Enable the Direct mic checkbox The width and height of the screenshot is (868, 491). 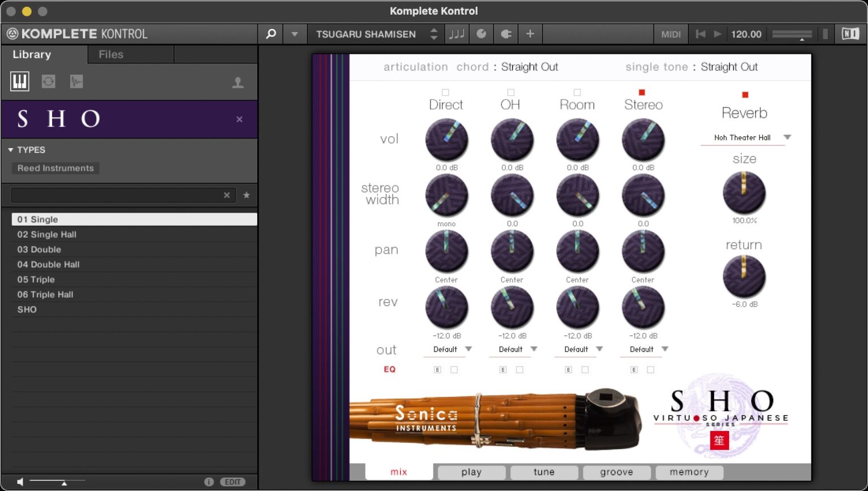[445, 92]
